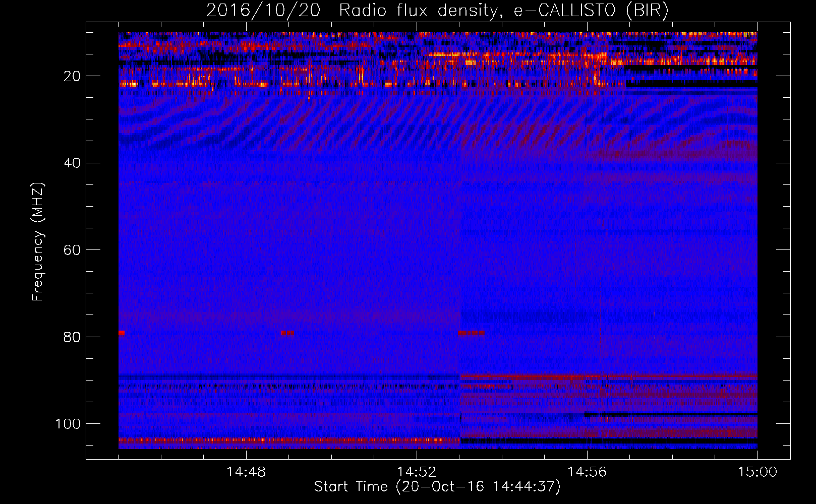Click the frequency tick label 20
The width and height of the screenshot is (816, 504).
(x=72, y=76)
